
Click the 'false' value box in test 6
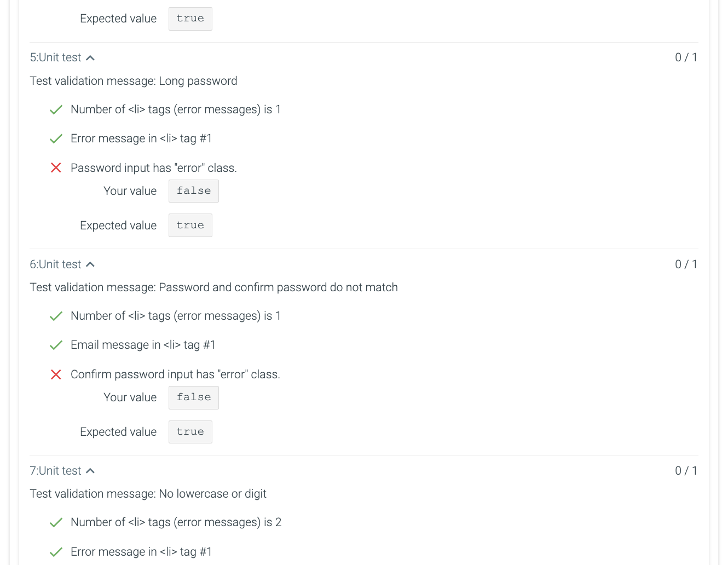193,397
